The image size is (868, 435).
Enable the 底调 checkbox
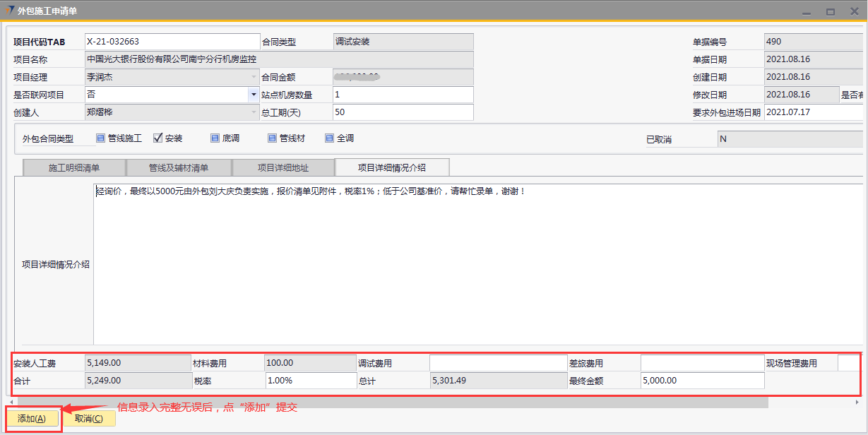(215, 138)
